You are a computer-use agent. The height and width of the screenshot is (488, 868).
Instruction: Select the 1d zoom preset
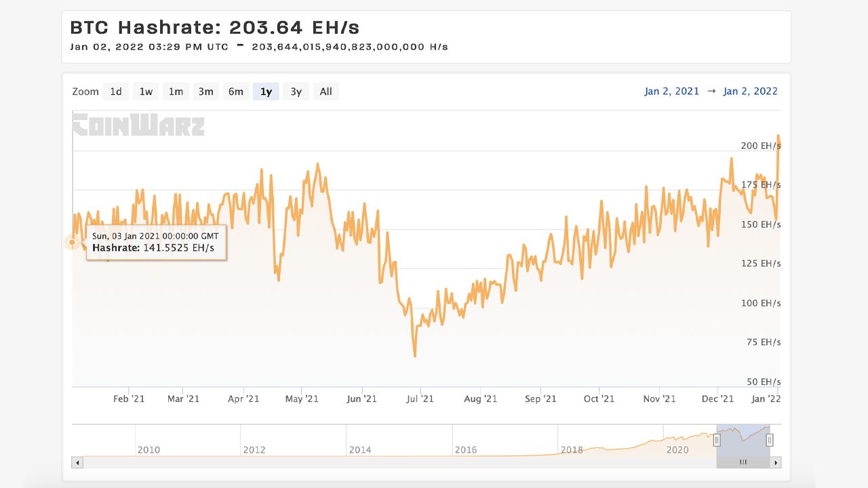click(115, 91)
